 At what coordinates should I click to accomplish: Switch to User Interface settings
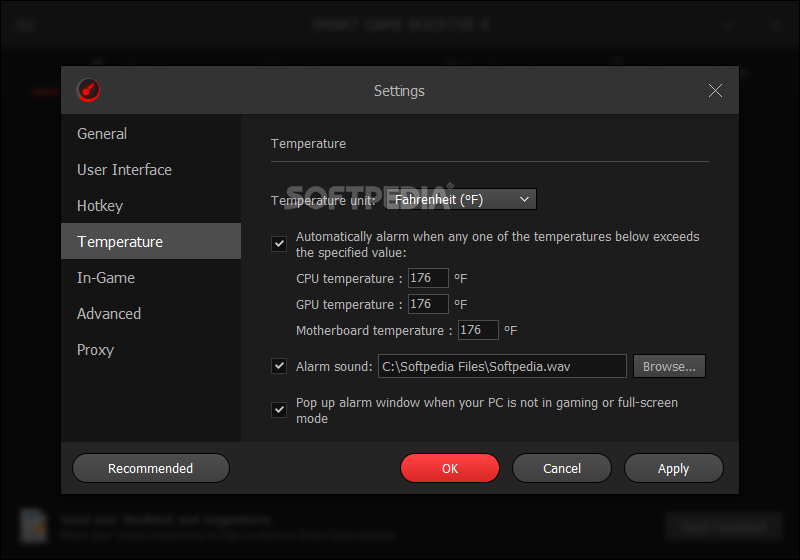click(x=151, y=170)
